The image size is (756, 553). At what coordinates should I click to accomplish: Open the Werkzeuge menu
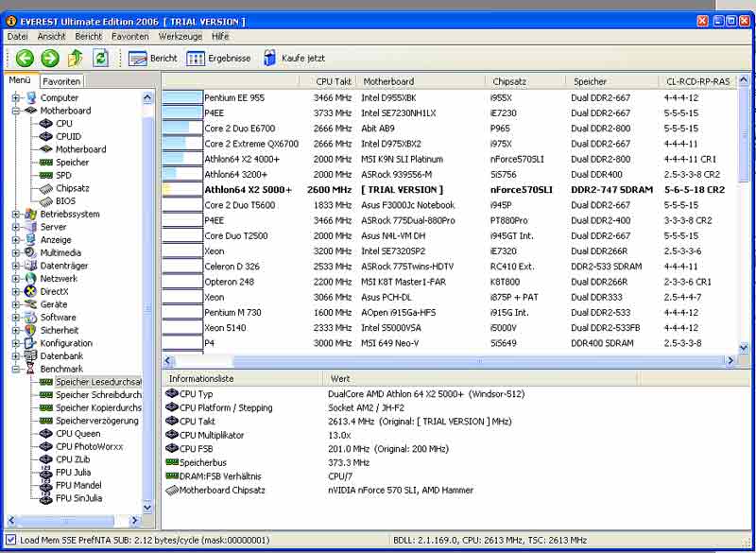point(180,37)
